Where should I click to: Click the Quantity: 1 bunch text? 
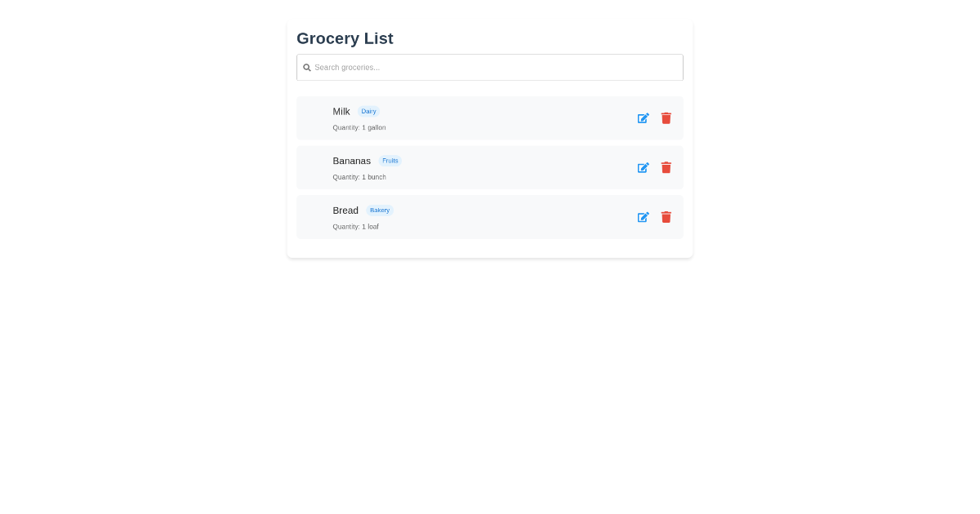pos(359,177)
